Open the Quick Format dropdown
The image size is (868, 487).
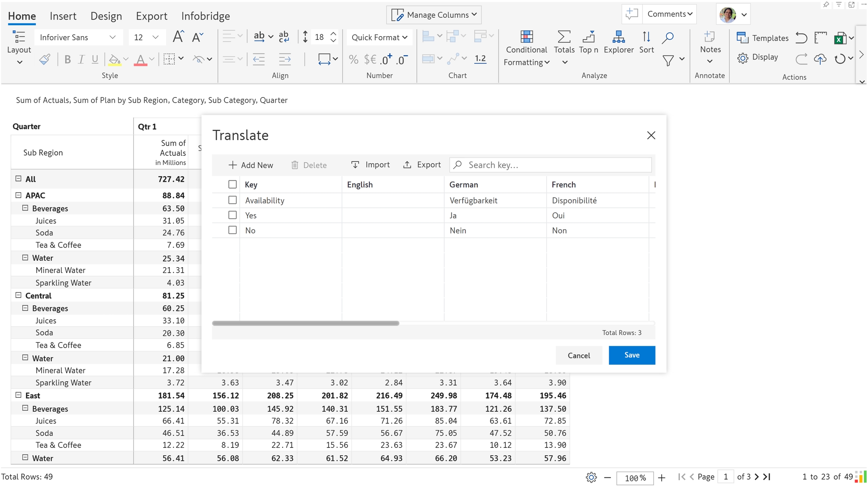379,37
